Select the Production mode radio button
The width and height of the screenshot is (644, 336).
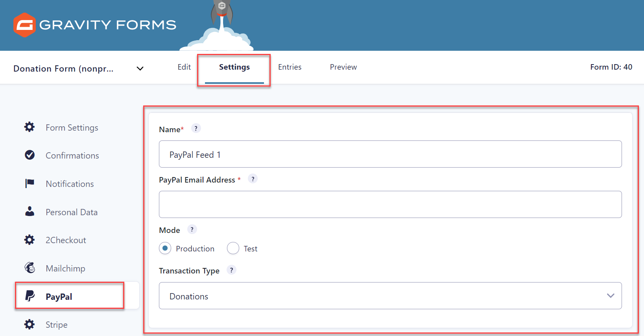click(x=165, y=248)
